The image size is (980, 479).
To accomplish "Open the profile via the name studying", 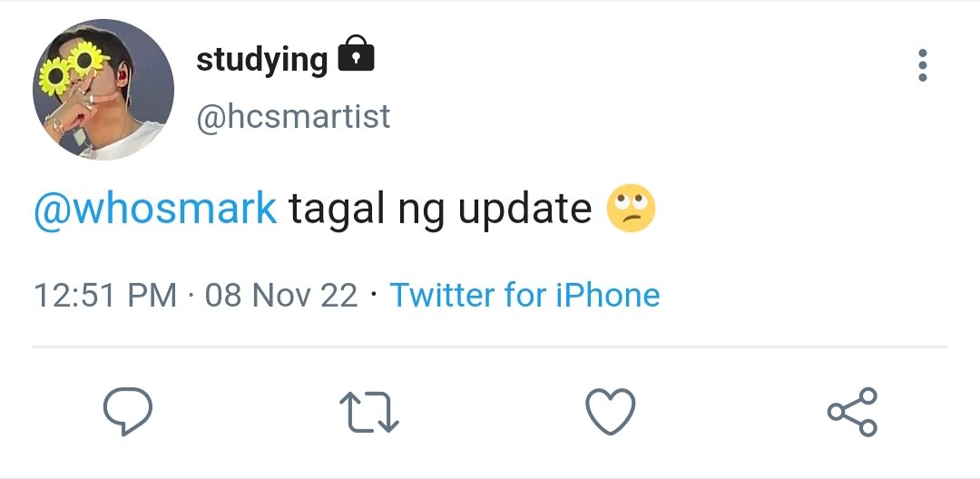I will [262, 61].
